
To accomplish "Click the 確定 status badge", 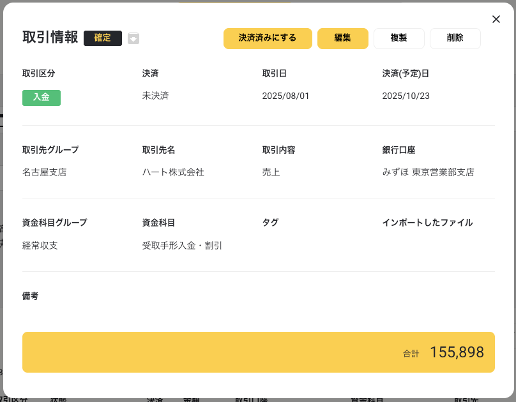I will pyautogui.click(x=103, y=38).
